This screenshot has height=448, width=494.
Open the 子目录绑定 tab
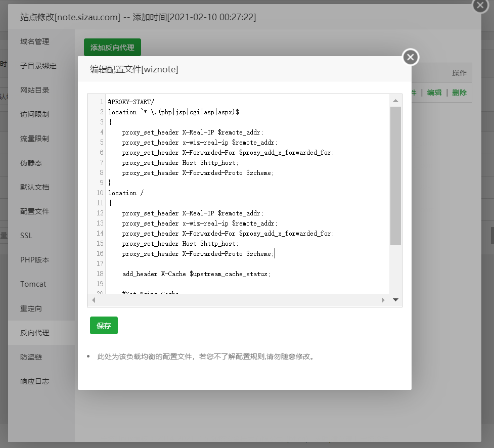(38, 66)
